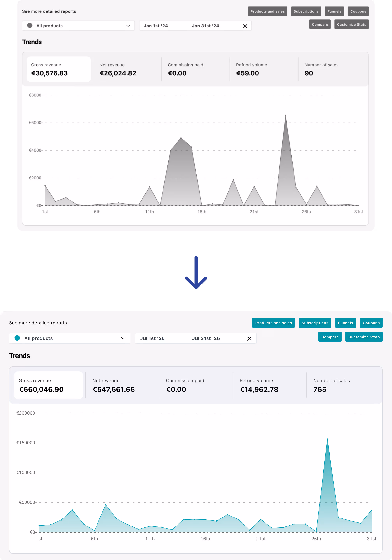This screenshot has width=392, height=560.
Task: Open gray Customize Stats button
Action: (x=351, y=24)
